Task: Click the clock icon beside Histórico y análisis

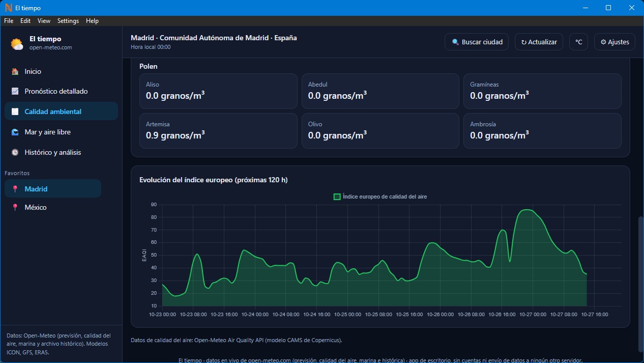Action: tap(15, 152)
